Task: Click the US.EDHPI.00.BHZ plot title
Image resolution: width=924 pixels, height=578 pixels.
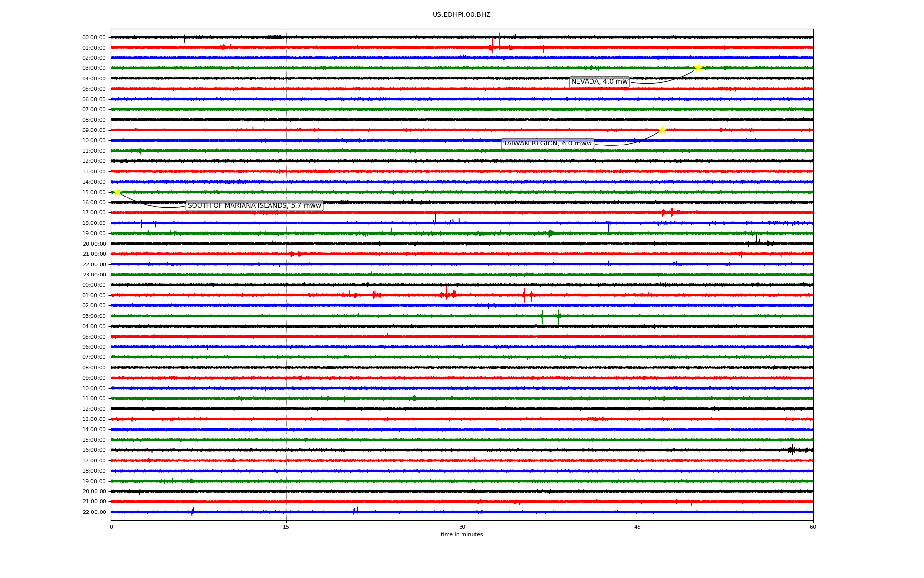Action: (461, 15)
